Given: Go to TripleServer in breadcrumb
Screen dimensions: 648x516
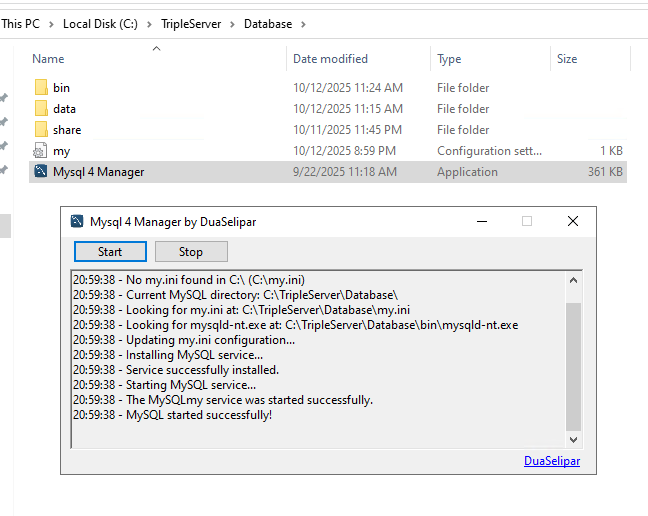Looking at the screenshot, I should (191, 24).
